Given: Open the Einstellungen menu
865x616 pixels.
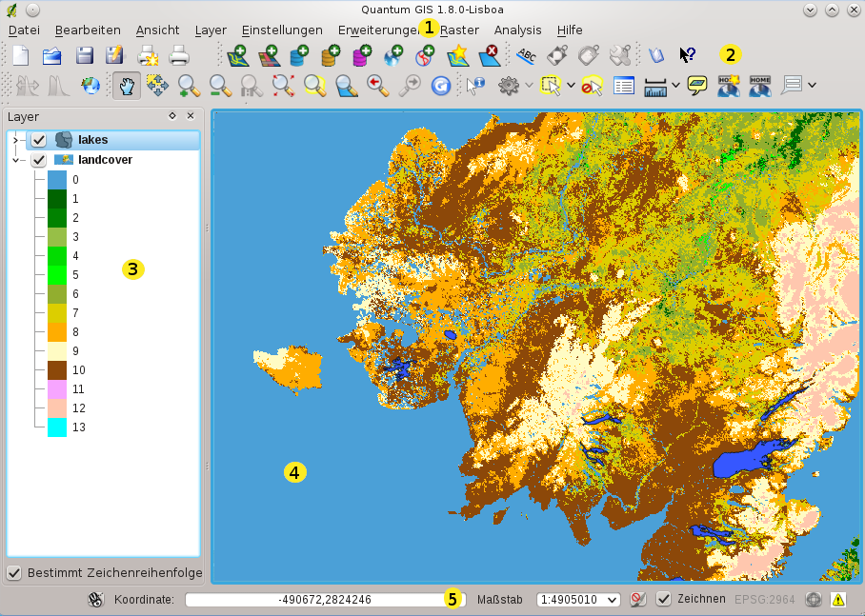Looking at the screenshot, I should pos(282,30).
